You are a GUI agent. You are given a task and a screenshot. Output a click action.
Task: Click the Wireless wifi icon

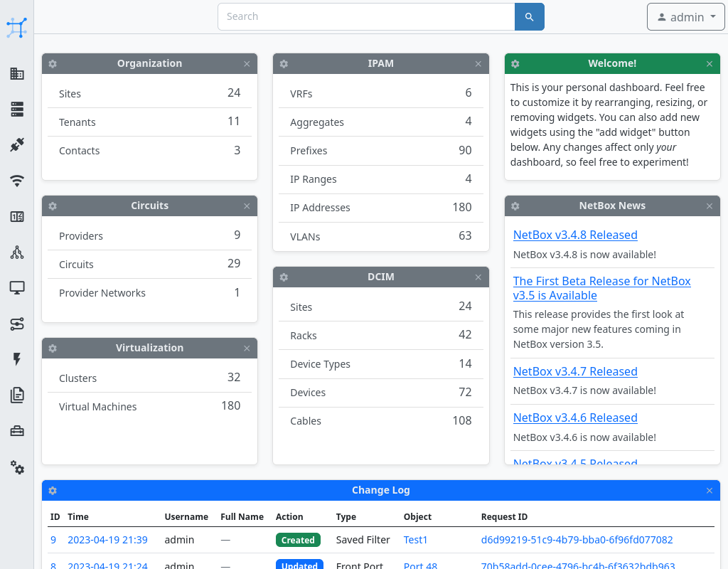tap(16, 181)
